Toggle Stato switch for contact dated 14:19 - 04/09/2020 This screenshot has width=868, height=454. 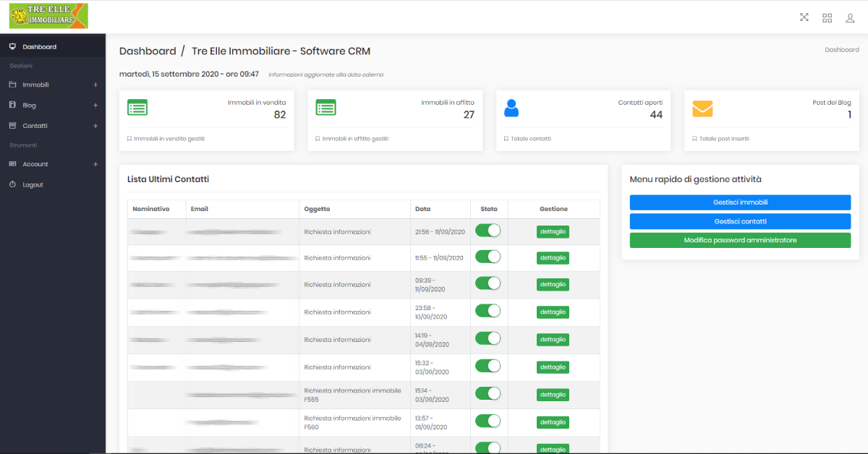pos(488,338)
